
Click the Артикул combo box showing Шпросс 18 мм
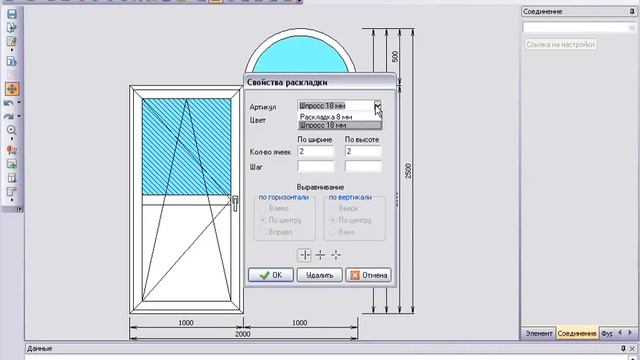340,106
